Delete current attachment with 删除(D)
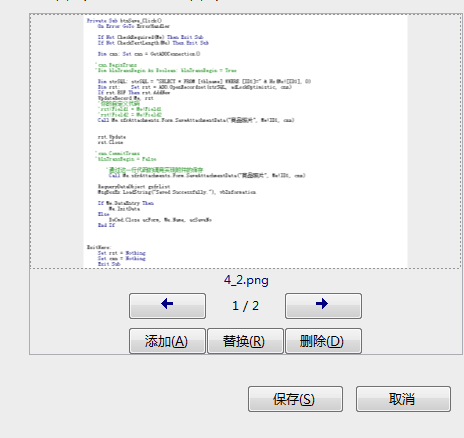 coord(323,341)
